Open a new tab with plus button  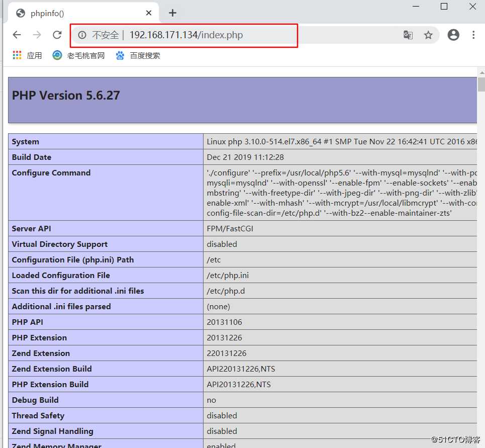pyautogui.click(x=172, y=13)
